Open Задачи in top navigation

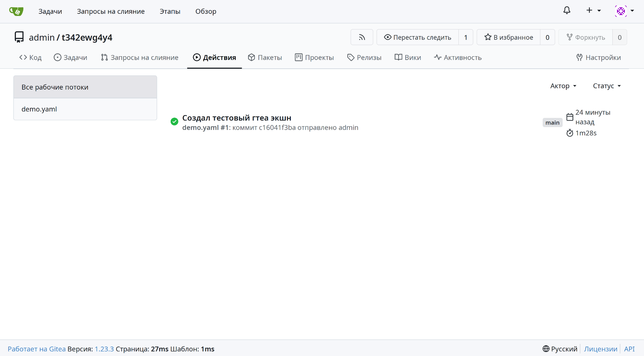(x=50, y=11)
